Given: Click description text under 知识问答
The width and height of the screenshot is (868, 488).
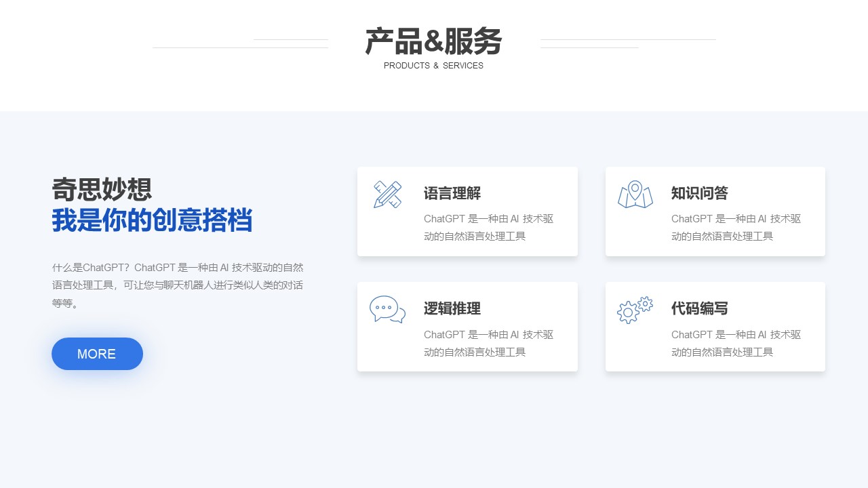Looking at the screenshot, I should (736, 228).
